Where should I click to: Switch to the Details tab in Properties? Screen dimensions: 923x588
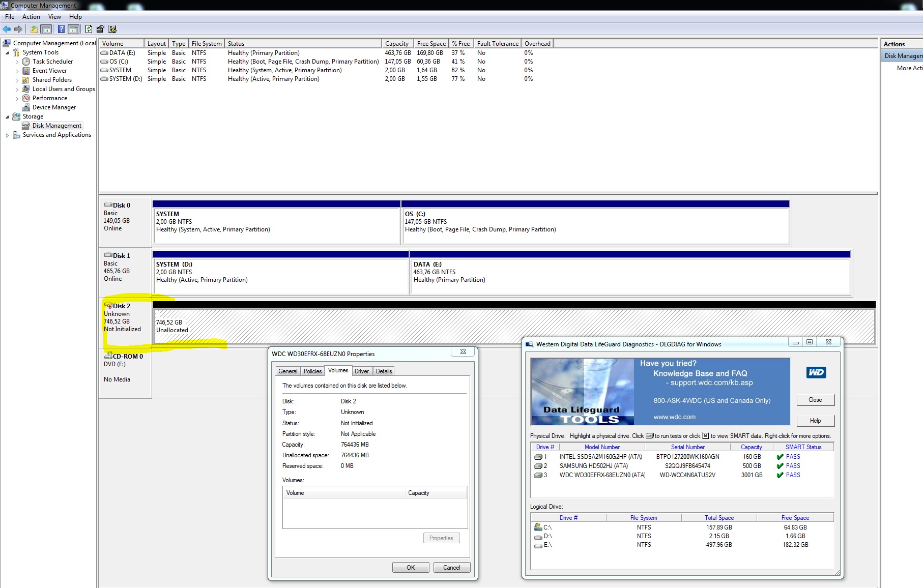(384, 371)
